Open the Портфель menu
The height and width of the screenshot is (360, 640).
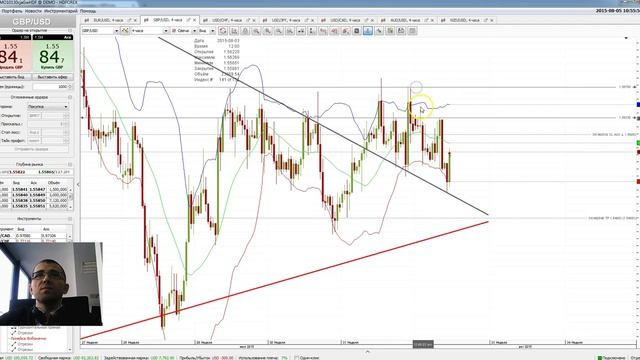point(12,11)
